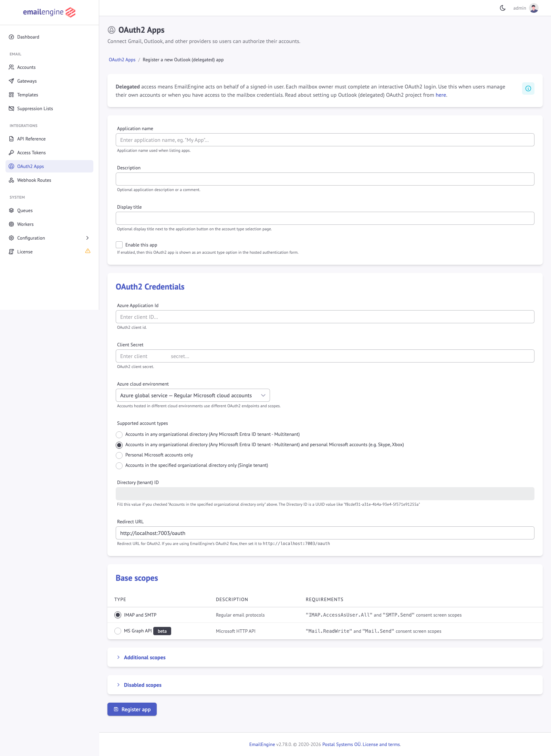This screenshot has width=551, height=756.
Task: Toggle dark mode moon icon
Action: coord(502,8)
